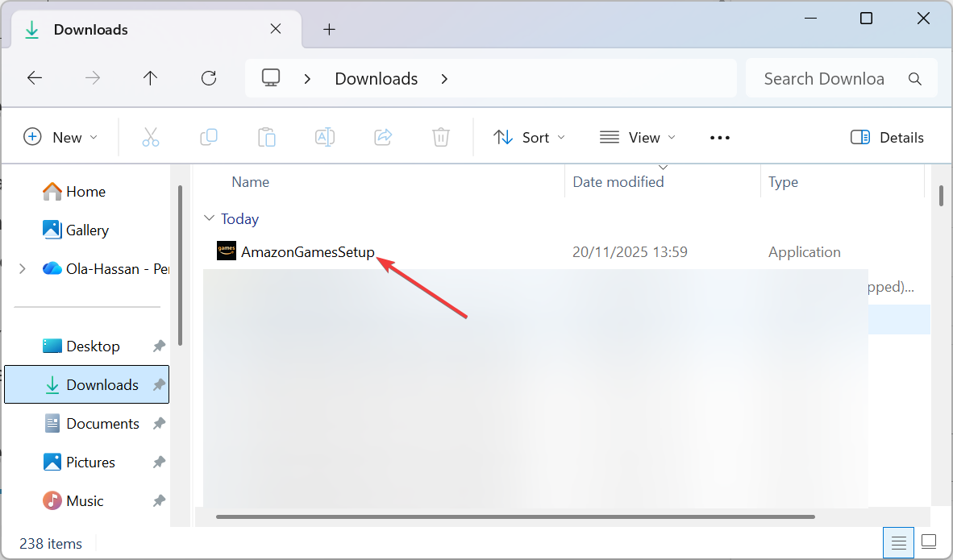Click the date 20/11/2025 13:59
The width and height of the screenshot is (953, 560).
[630, 251]
